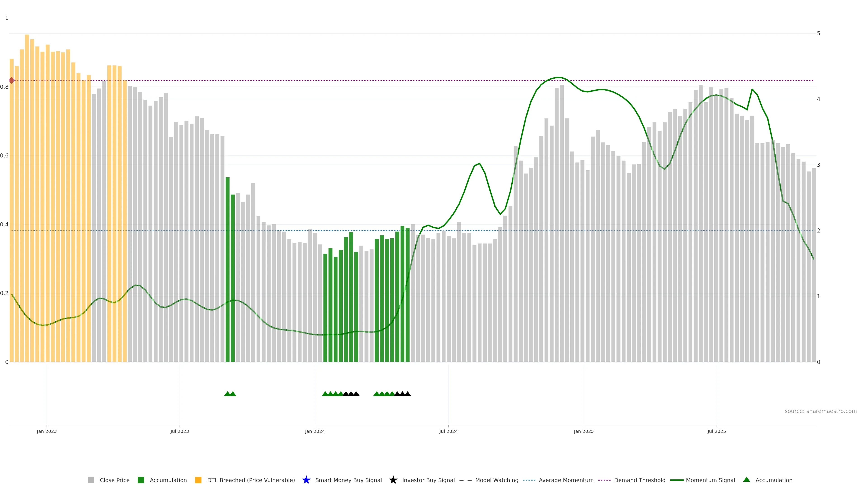Click the last black triangle marker

408,394
